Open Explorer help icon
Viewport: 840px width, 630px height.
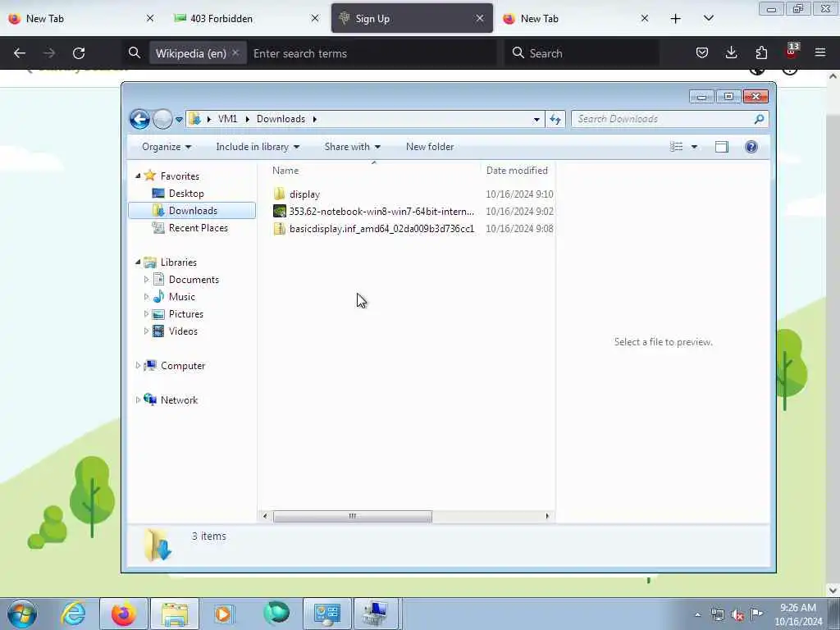coord(751,147)
